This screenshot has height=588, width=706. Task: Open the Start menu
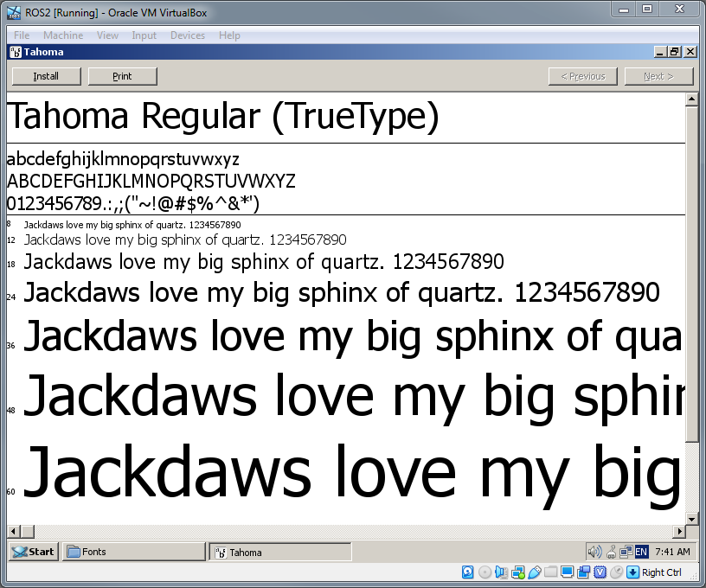tap(34, 552)
